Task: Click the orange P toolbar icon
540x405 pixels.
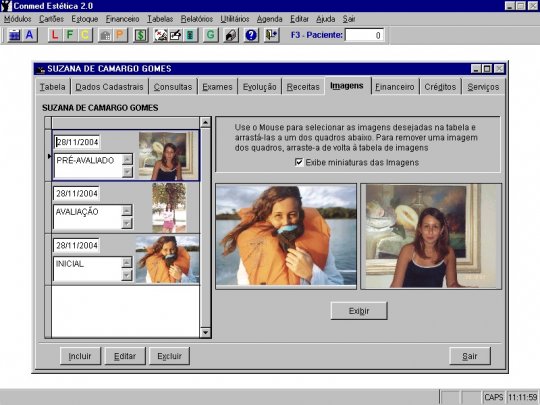Action: (x=120, y=35)
